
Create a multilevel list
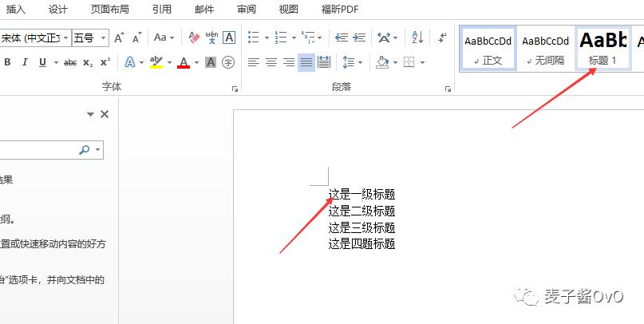click(x=307, y=38)
